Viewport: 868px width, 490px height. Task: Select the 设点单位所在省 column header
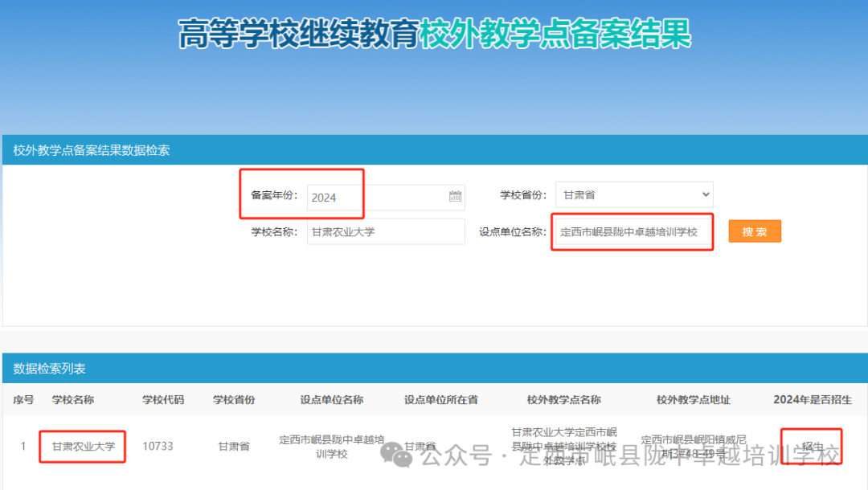click(440, 400)
